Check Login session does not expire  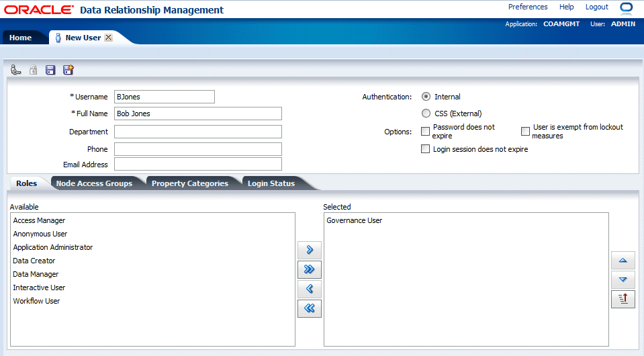[x=426, y=149]
